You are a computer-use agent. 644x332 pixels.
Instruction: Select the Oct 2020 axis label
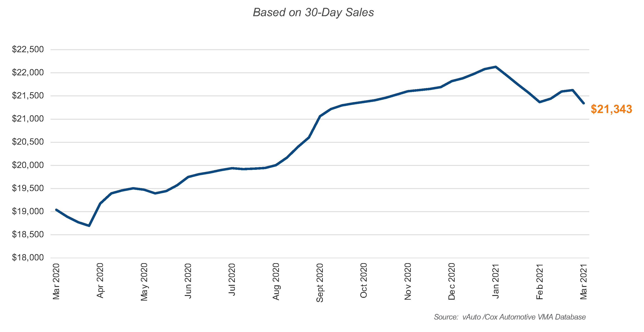point(363,280)
